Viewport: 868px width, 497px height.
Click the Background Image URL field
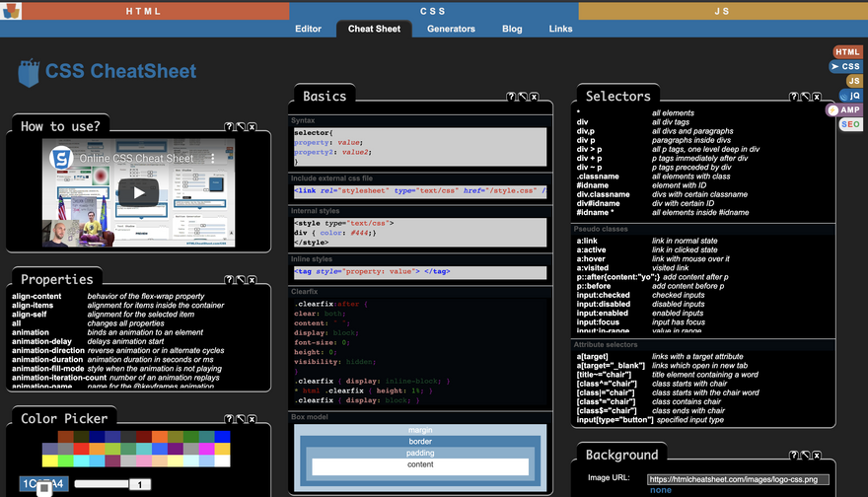tap(738, 479)
